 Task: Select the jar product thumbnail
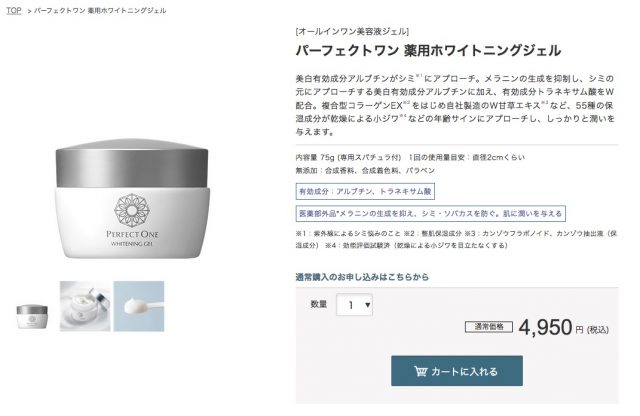32,316
